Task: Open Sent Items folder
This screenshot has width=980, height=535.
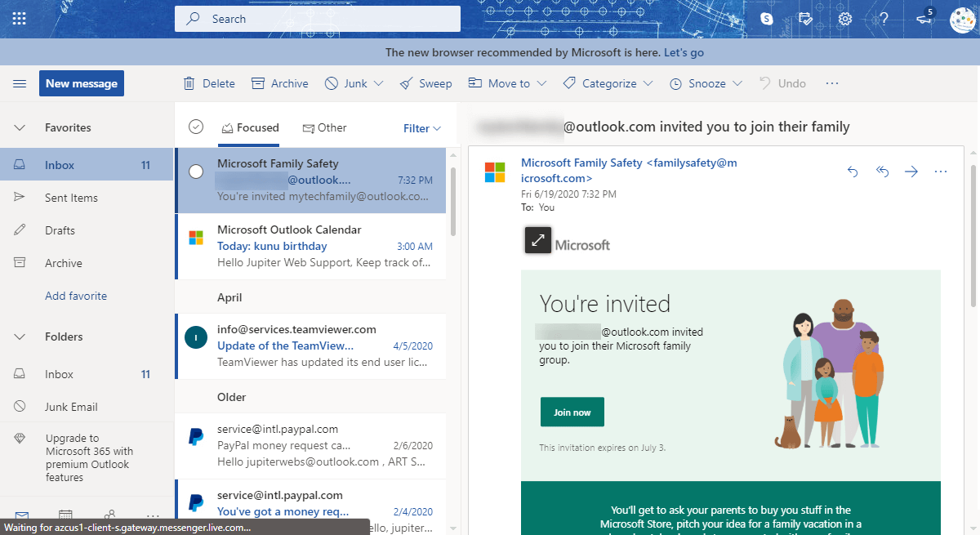Action: tap(71, 198)
